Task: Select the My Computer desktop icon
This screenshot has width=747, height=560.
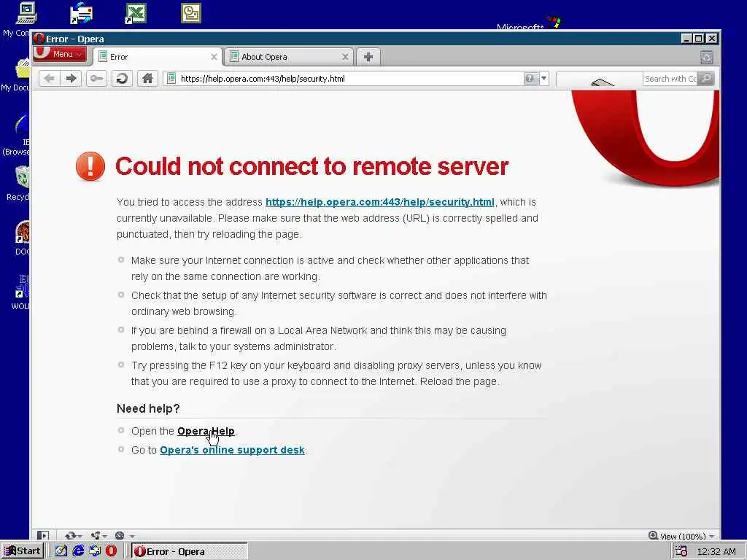Action: pyautogui.click(x=24, y=15)
